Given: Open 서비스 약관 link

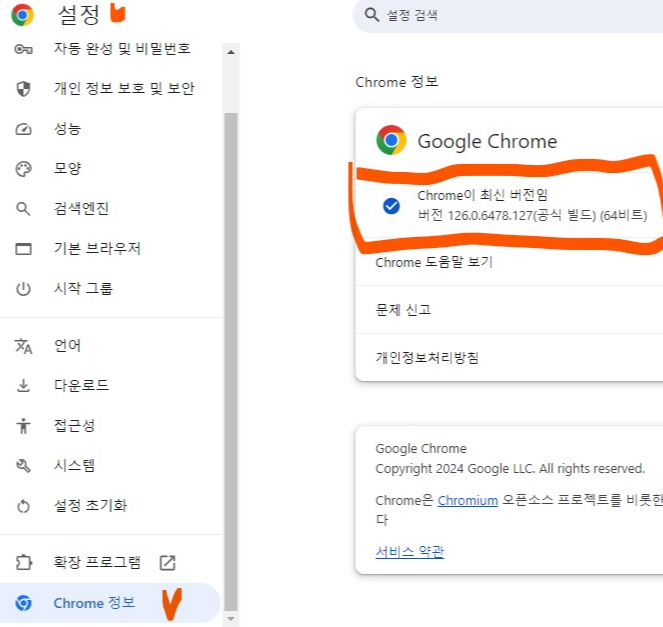Looking at the screenshot, I should 410,552.
